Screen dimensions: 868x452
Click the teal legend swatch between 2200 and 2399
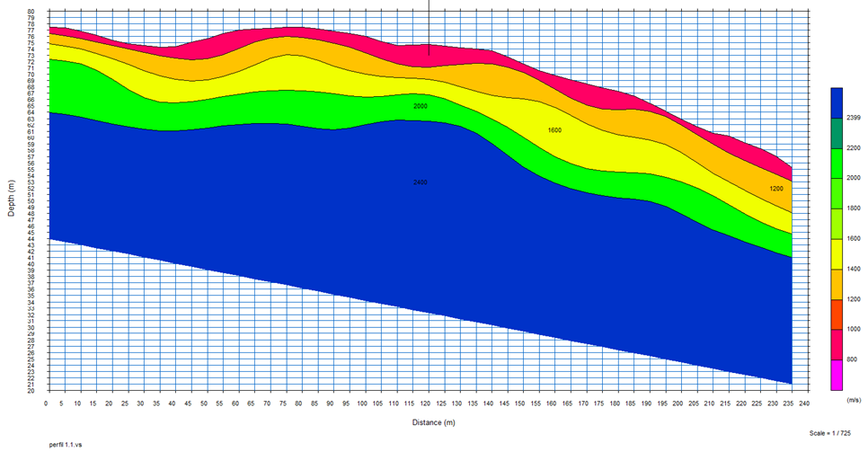837,133
